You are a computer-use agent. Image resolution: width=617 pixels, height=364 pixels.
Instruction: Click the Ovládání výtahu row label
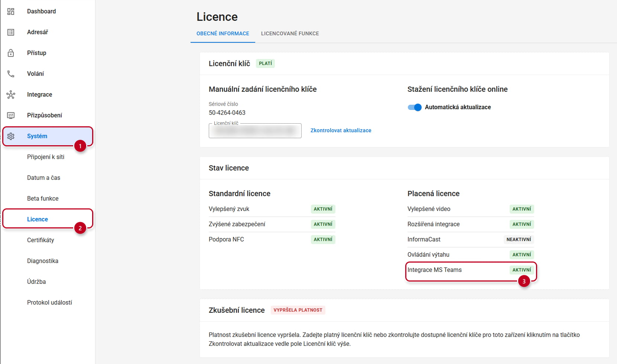coord(428,255)
